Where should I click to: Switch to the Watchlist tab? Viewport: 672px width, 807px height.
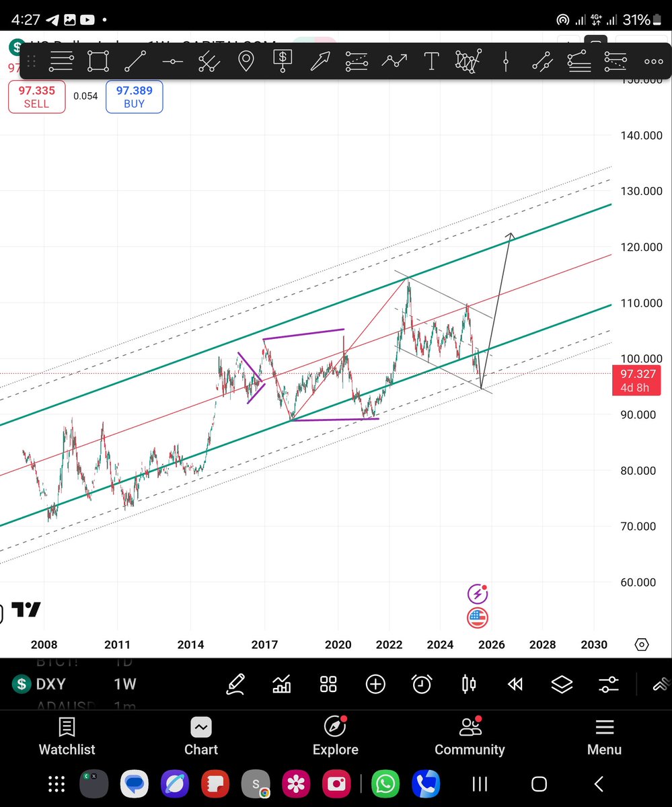pos(67,736)
